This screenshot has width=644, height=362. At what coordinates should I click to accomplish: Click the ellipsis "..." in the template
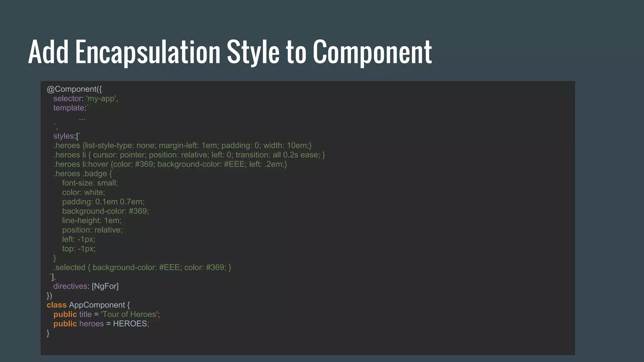(82, 119)
